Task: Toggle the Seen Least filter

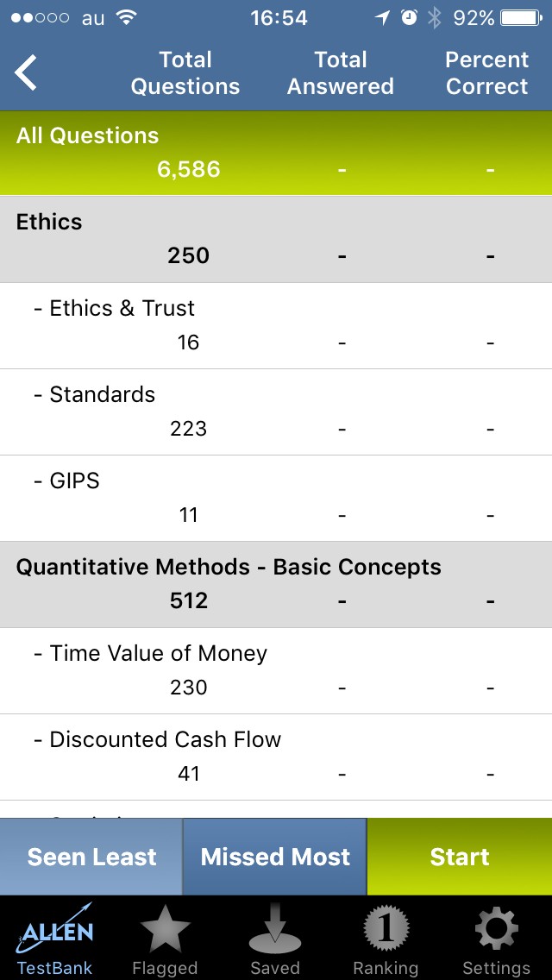Action: pos(91,857)
